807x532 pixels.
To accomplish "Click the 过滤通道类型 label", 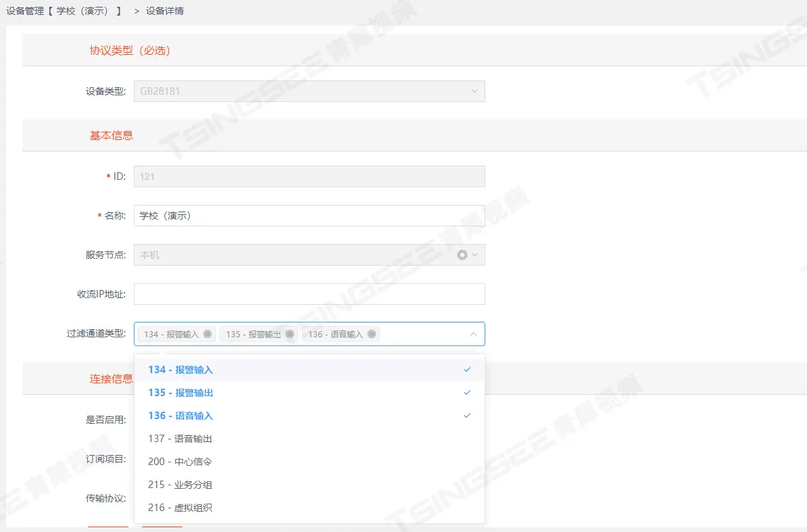I will (x=96, y=333).
